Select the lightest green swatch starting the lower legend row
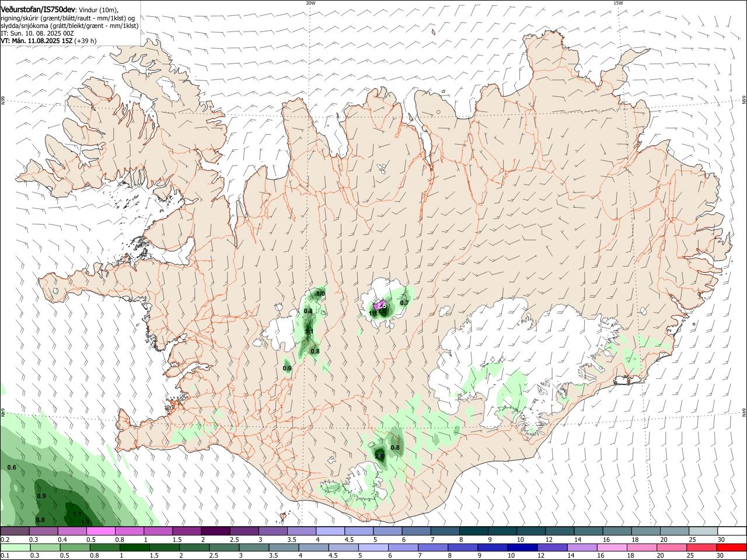 [15, 547]
